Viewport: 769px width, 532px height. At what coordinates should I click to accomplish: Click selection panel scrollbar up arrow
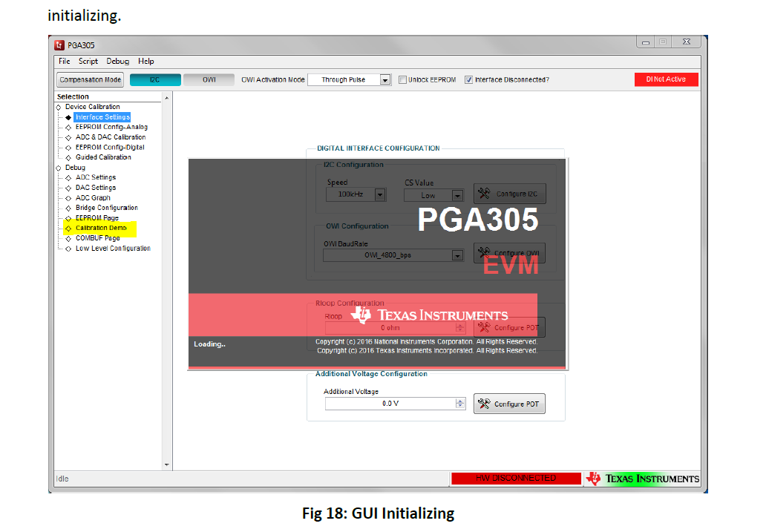[x=167, y=98]
